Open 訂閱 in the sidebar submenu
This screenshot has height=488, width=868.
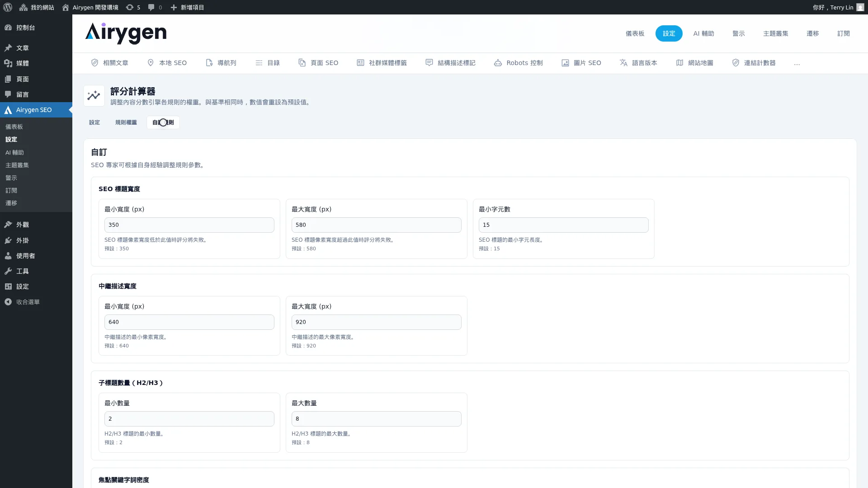(11, 191)
